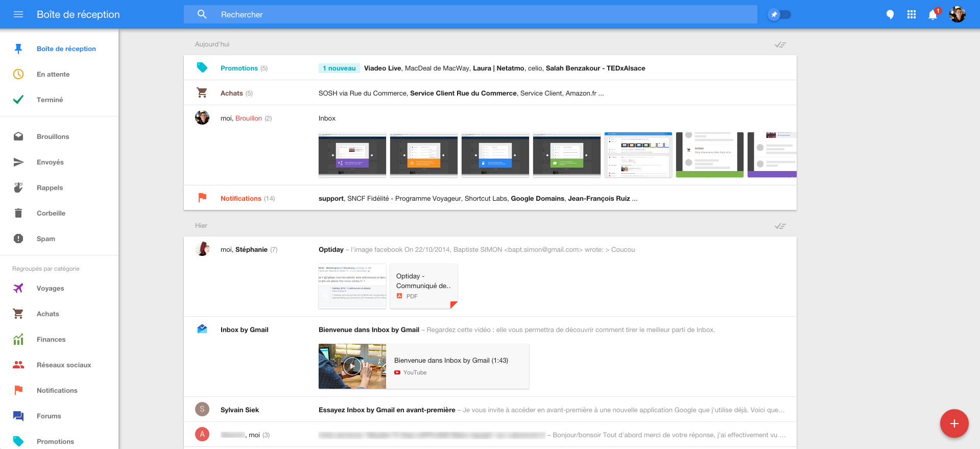Viewport: 980px width, 449px height.
Task: Click the orange Notifications flag icon in inbox
Action: 202,198
